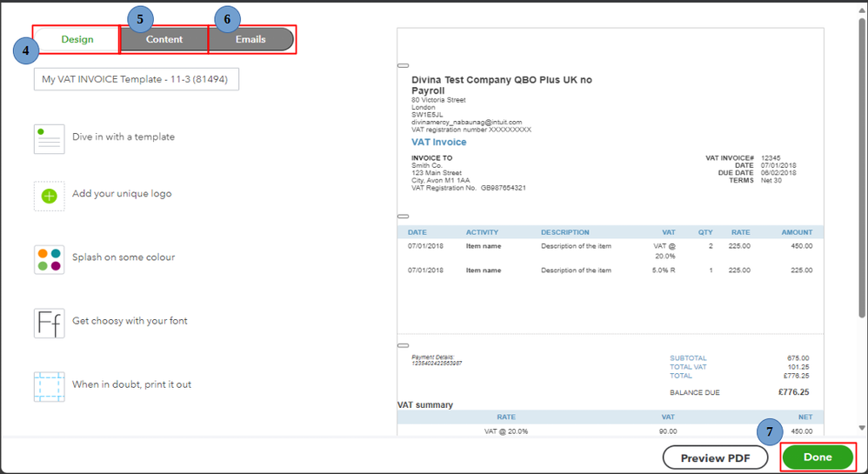The height and width of the screenshot is (474, 868).
Task: Click the VAT Invoice title in preview
Action: click(x=439, y=143)
